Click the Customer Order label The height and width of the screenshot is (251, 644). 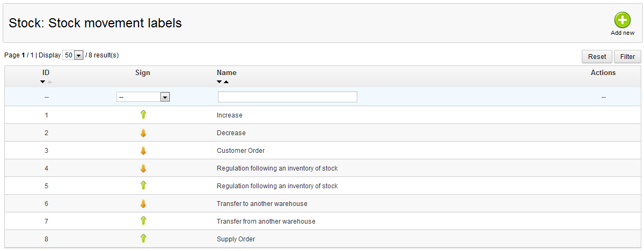240,151
